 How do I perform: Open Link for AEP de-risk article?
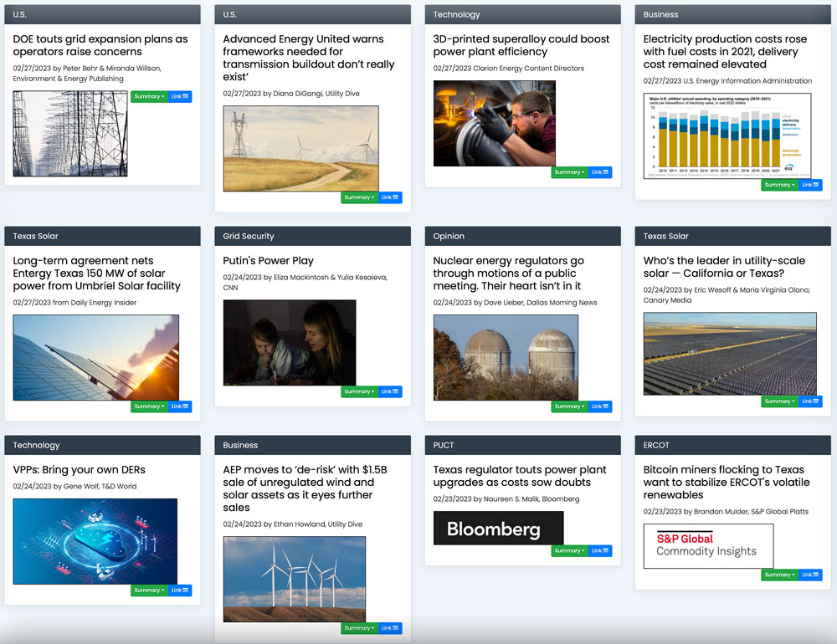click(x=390, y=628)
